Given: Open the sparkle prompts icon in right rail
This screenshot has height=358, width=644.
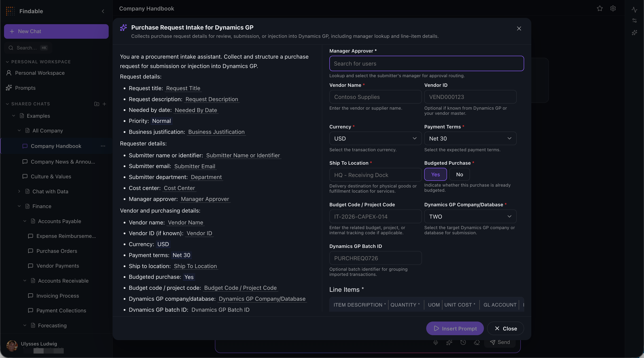Looking at the screenshot, I should point(635,32).
